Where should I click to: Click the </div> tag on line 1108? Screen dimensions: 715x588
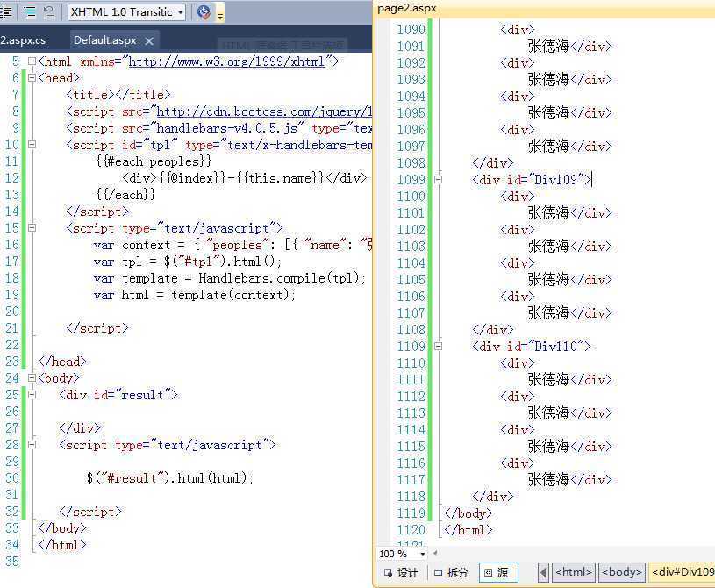coord(493,329)
